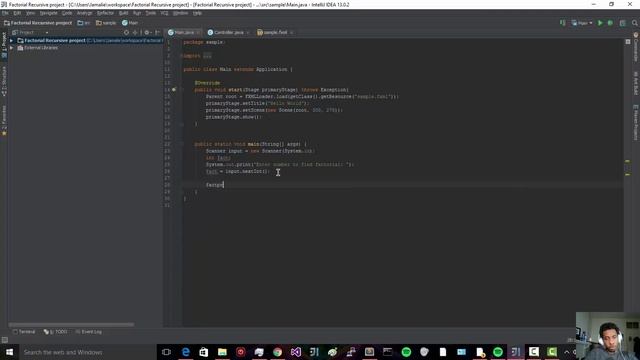Click the Windows taskbar search box
Screen dimensions: 640x360
coord(87,352)
